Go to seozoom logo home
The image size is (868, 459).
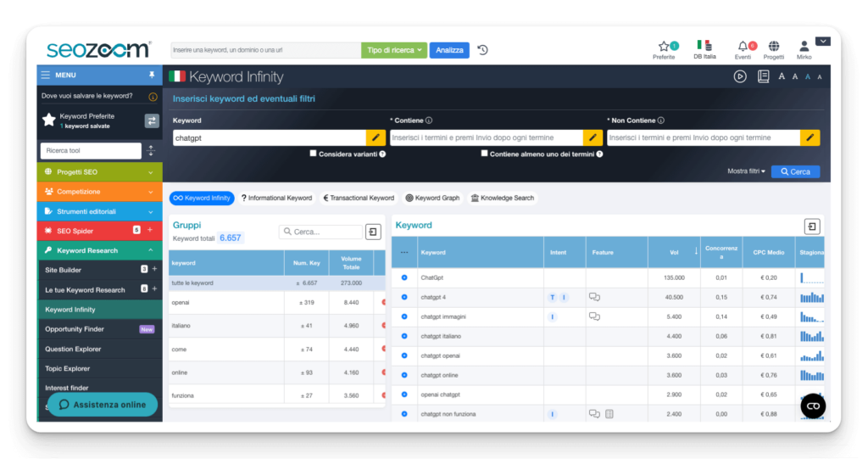98,49
